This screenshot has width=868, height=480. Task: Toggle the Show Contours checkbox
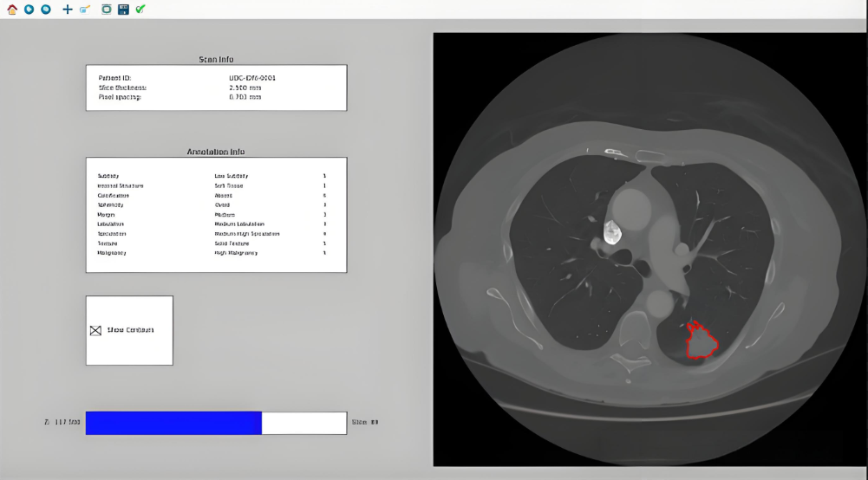pyautogui.click(x=95, y=330)
